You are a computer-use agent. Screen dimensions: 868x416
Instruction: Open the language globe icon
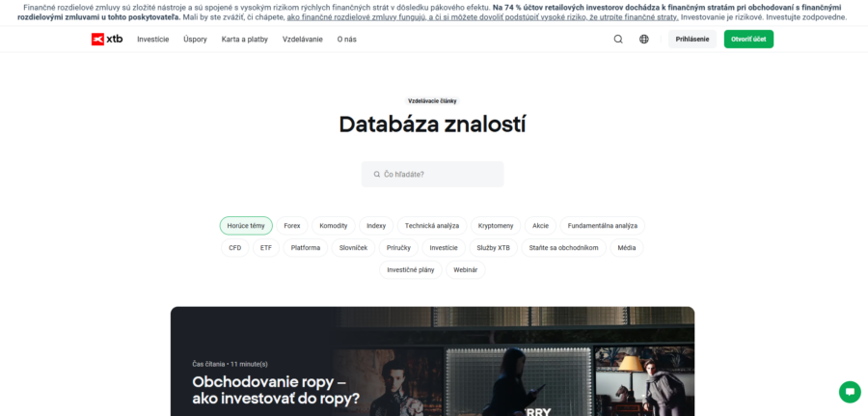[644, 40]
